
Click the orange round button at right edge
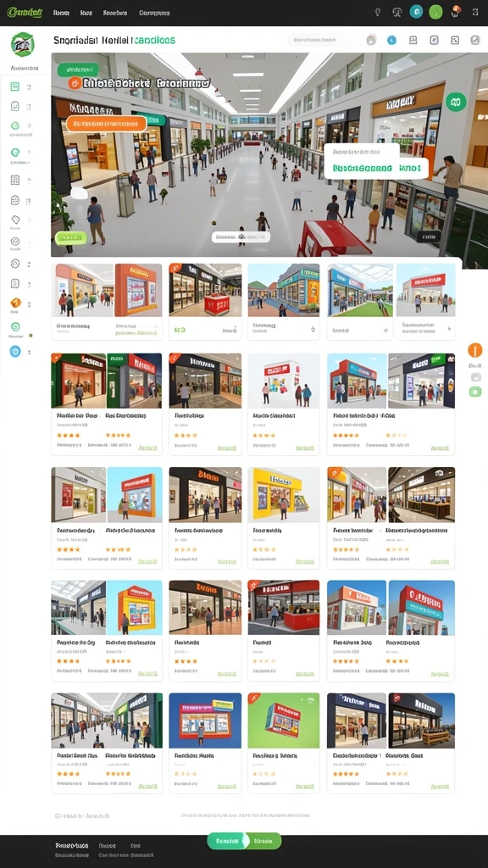(474, 350)
